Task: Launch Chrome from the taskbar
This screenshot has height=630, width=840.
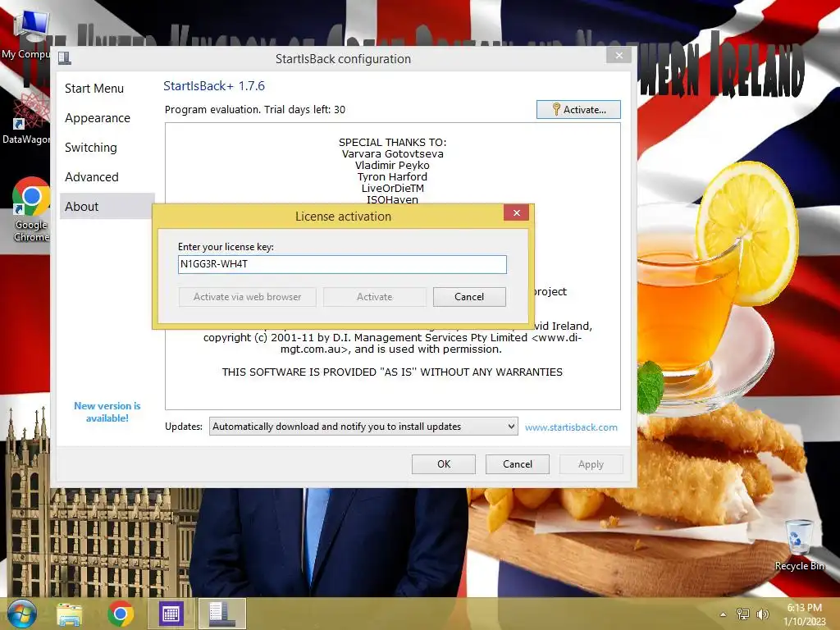Action: pyautogui.click(x=121, y=614)
